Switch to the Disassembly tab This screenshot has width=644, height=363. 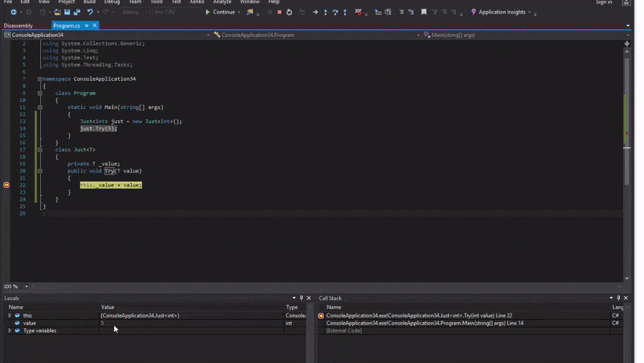18,25
